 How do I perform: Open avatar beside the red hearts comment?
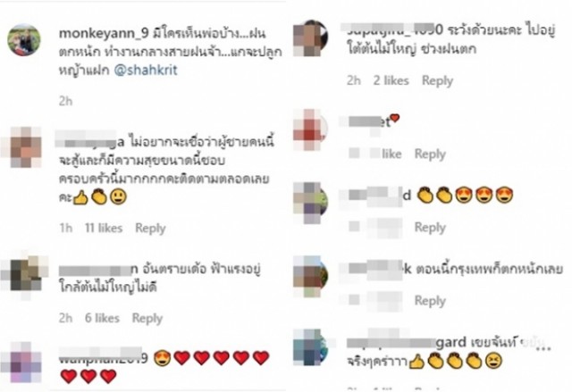pyautogui.click(x=24, y=363)
